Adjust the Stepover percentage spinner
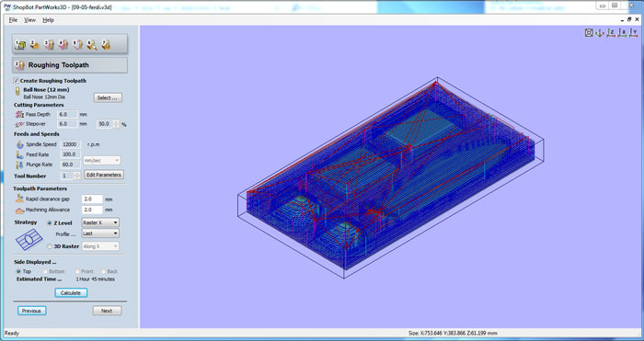This screenshot has height=341, width=644. tap(116, 124)
